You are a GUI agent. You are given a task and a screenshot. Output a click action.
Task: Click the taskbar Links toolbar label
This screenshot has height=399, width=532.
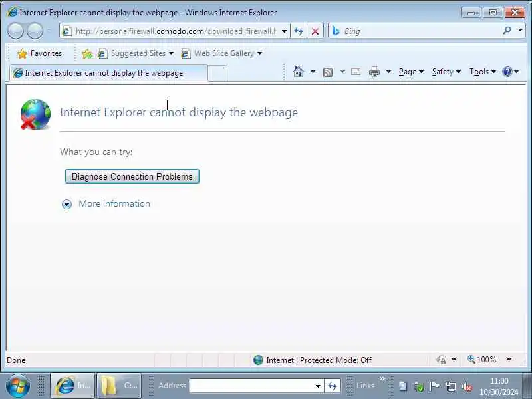pyautogui.click(x=365, y=386)
